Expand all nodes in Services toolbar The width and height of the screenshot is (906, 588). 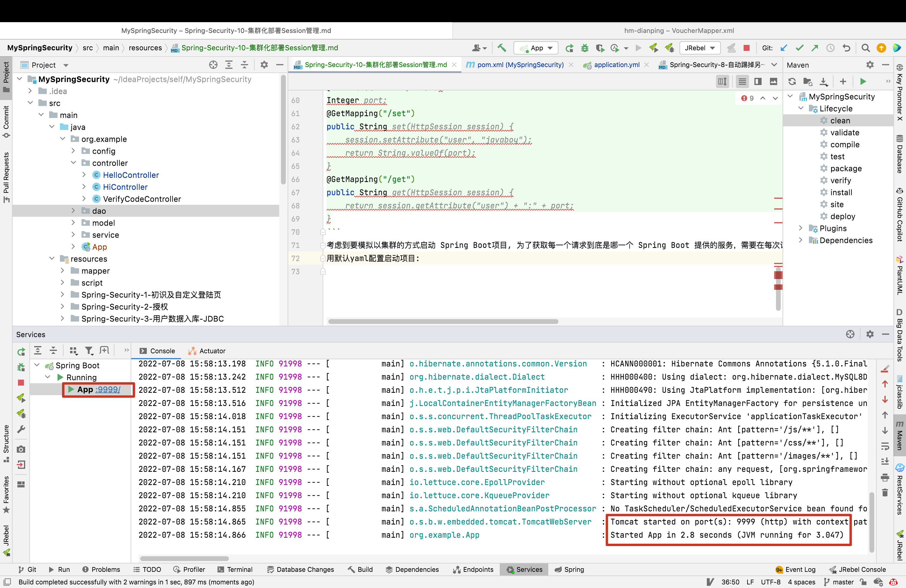(38, 351)
